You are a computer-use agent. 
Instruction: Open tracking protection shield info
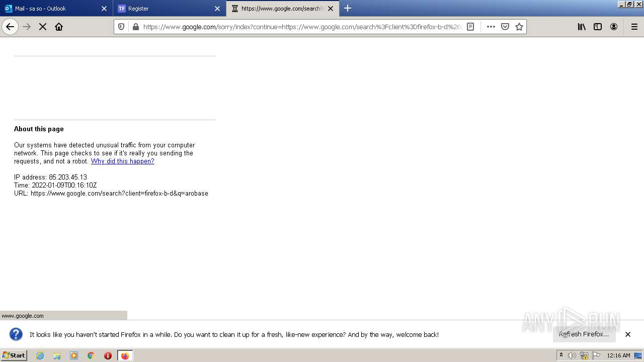point(121,27)
